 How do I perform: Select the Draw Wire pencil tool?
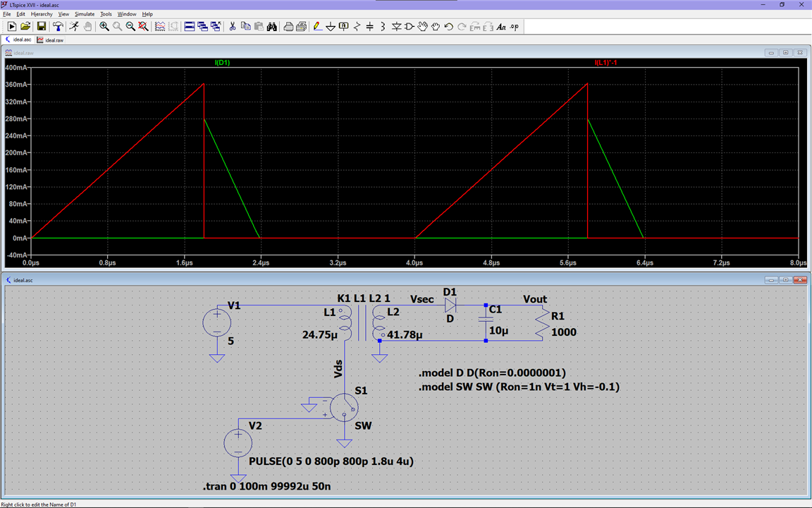click(317, 27)
